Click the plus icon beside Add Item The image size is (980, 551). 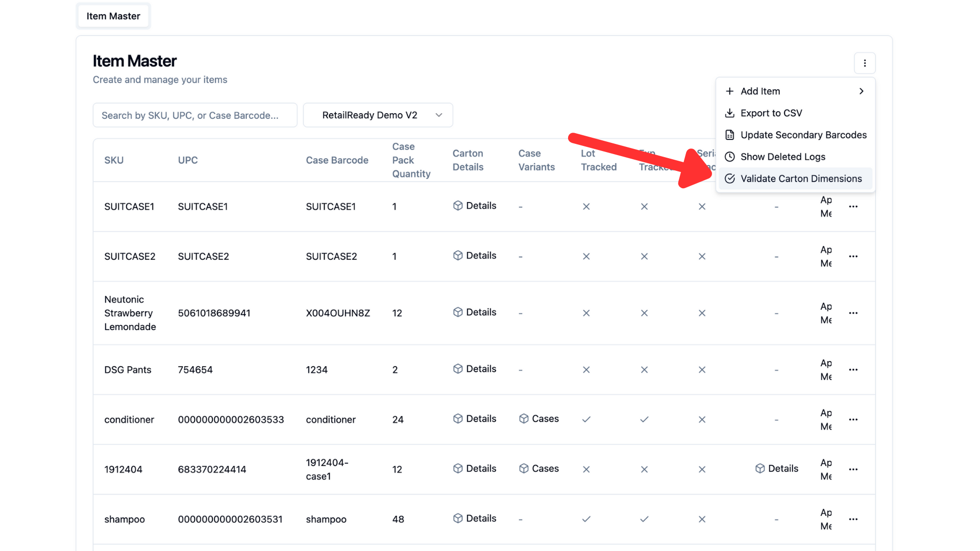tap(730, 91)
